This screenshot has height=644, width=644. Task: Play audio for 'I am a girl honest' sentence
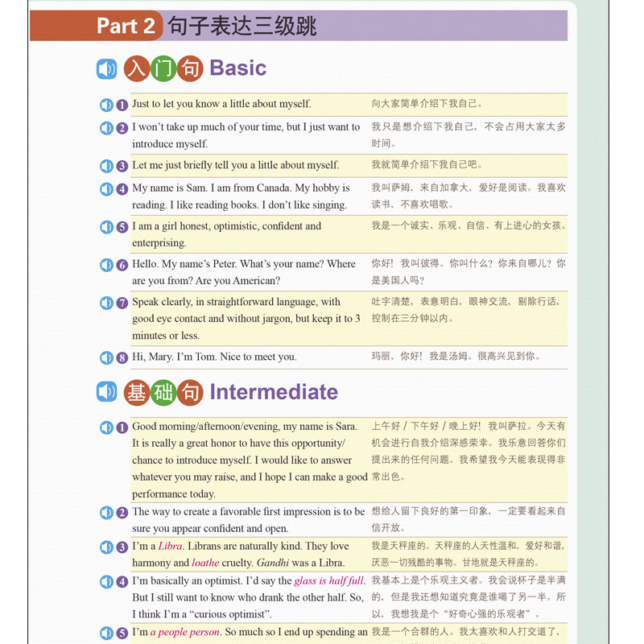pyautogui.click(x=107, y=227)
